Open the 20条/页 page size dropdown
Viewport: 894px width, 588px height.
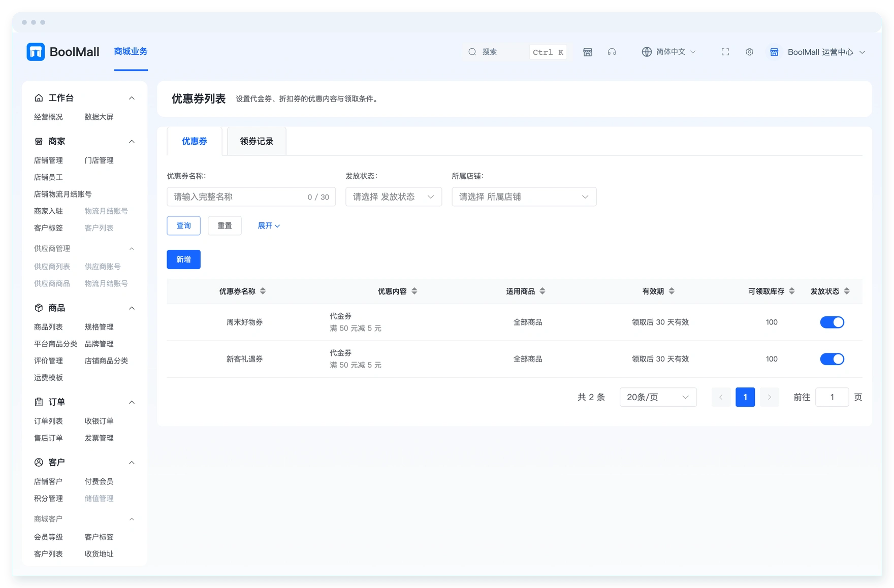(658, 397)
